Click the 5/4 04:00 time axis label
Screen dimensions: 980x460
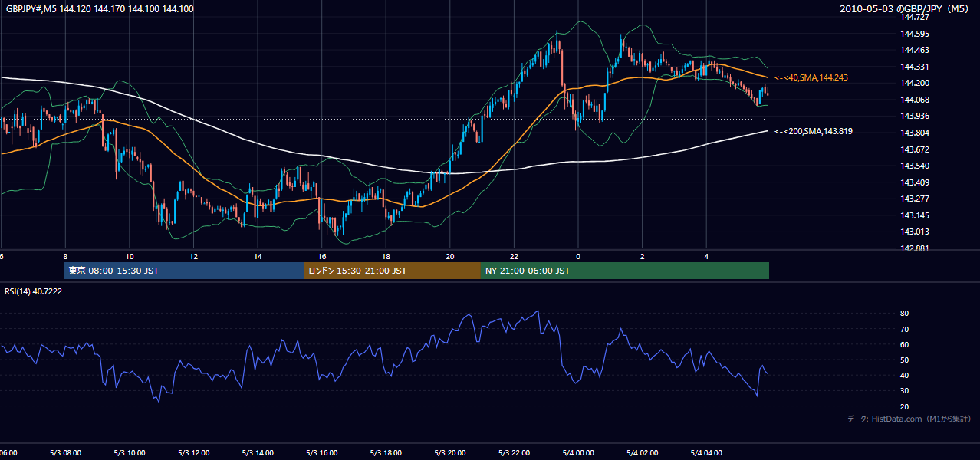tap(706, 453)
